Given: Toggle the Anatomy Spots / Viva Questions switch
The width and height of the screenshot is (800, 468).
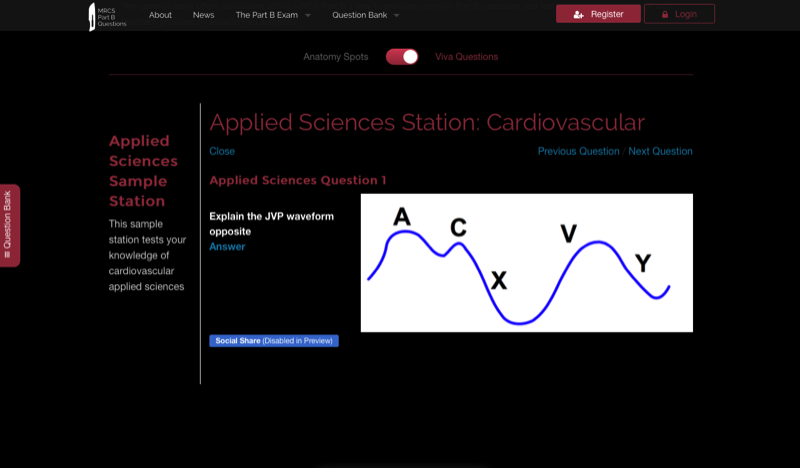Looking at the screenshot, I should (x=402, y=57).
